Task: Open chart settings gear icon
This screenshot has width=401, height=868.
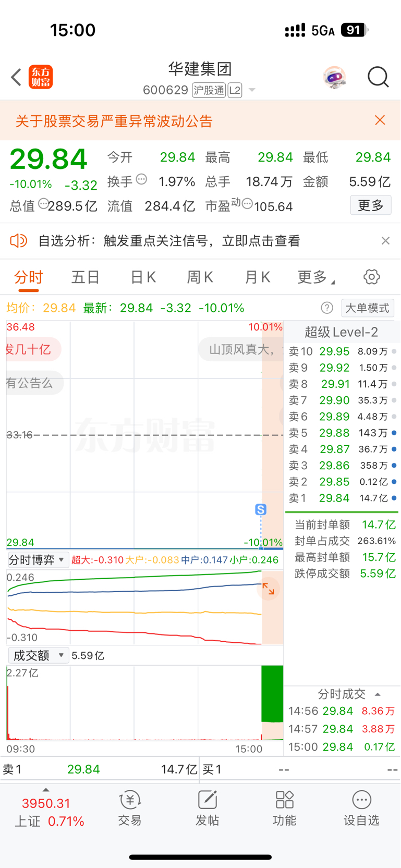Action: (372, 277)
